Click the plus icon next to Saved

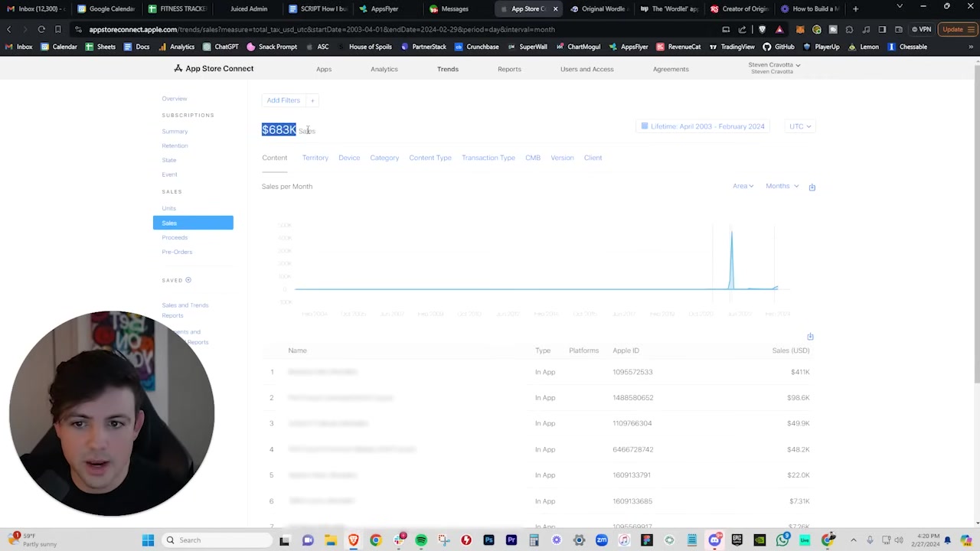(x=188, y=280)
